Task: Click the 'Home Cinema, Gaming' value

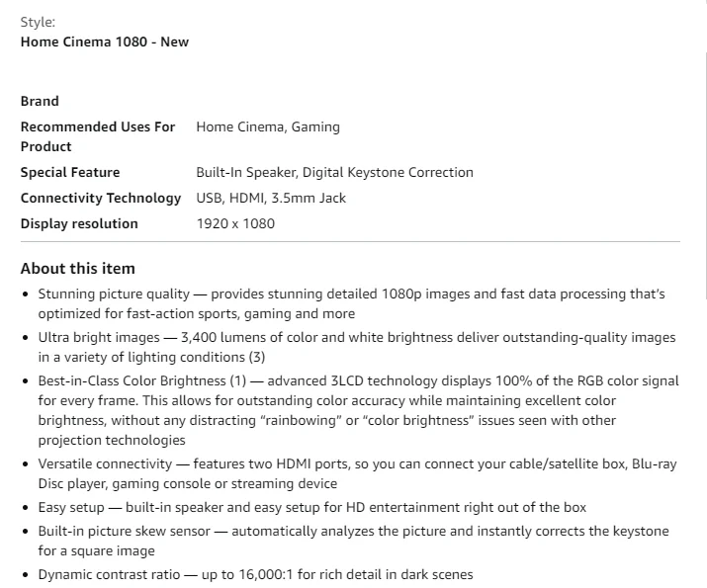Action: (267, 126)
